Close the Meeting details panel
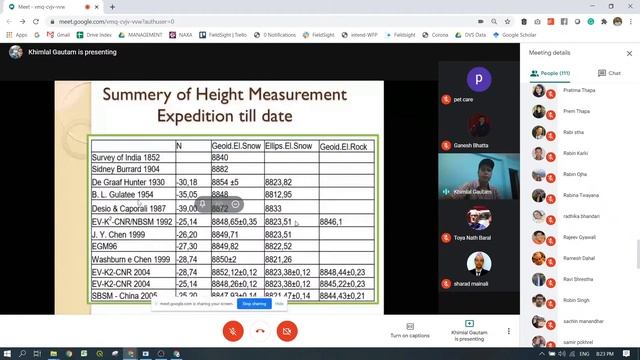 click(629, 53)
